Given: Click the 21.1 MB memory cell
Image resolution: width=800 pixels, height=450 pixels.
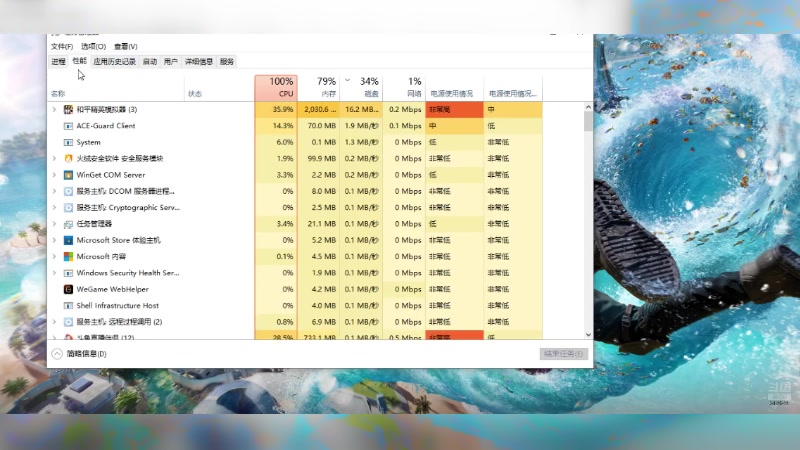Looking at the screenshot, I should pos(318,224).
